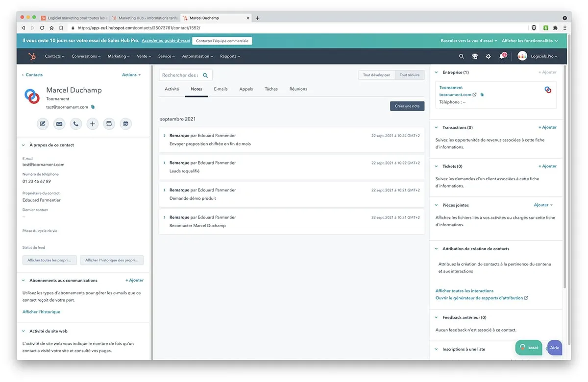Screen dimensions: 588x382
Task: Switch to the Appels tab
Action: click(246, 89)
